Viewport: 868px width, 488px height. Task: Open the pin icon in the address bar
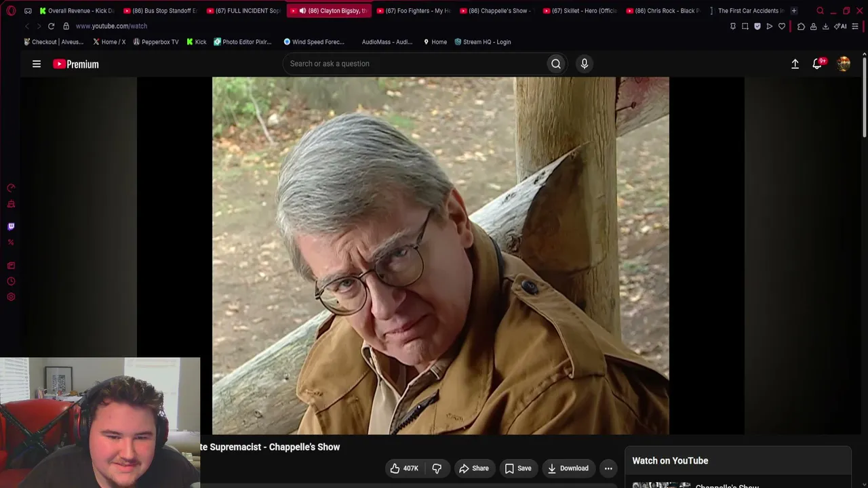[733, 26]
